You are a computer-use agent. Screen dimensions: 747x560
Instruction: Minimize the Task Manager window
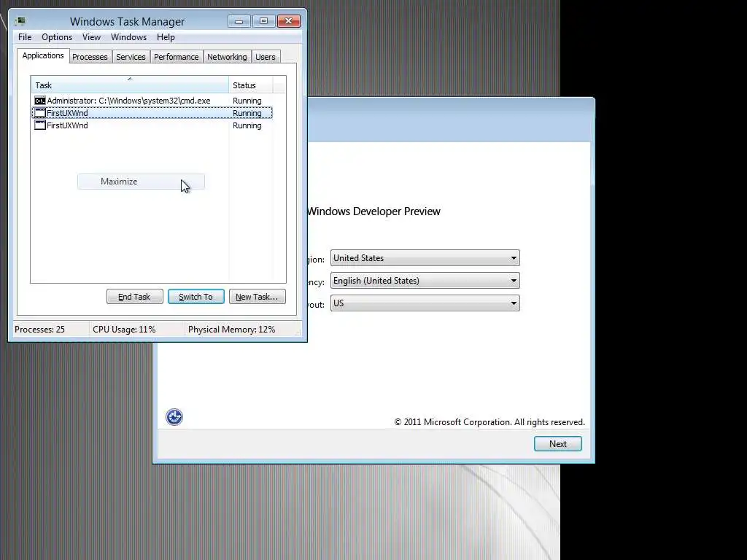pyautogui.click(x=239, y=21)
